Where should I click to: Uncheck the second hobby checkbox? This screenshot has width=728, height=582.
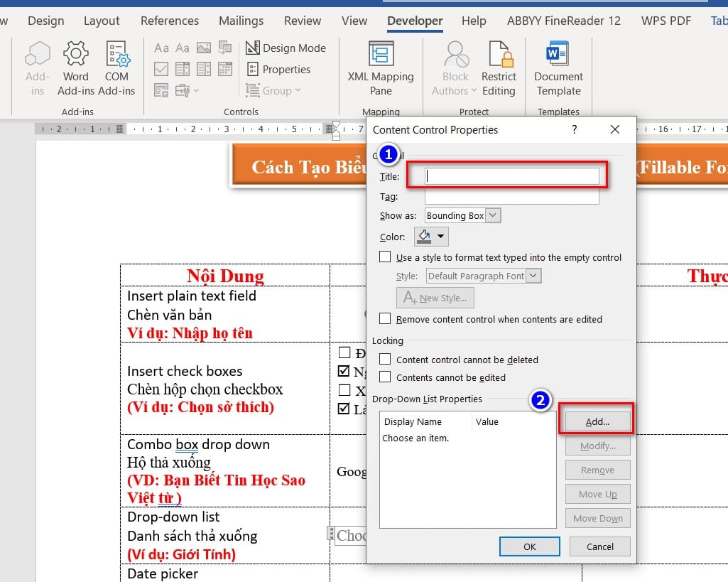(x=344, y=371)
